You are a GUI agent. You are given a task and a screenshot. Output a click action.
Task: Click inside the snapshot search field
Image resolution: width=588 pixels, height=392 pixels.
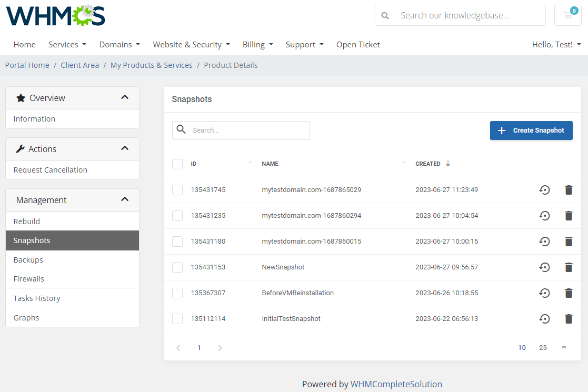tap(247, 130)
